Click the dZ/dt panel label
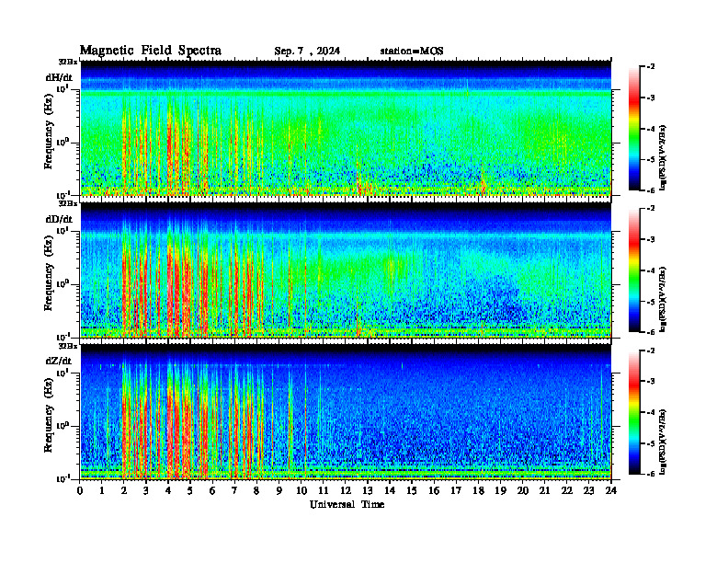 [x=59, y=361]
